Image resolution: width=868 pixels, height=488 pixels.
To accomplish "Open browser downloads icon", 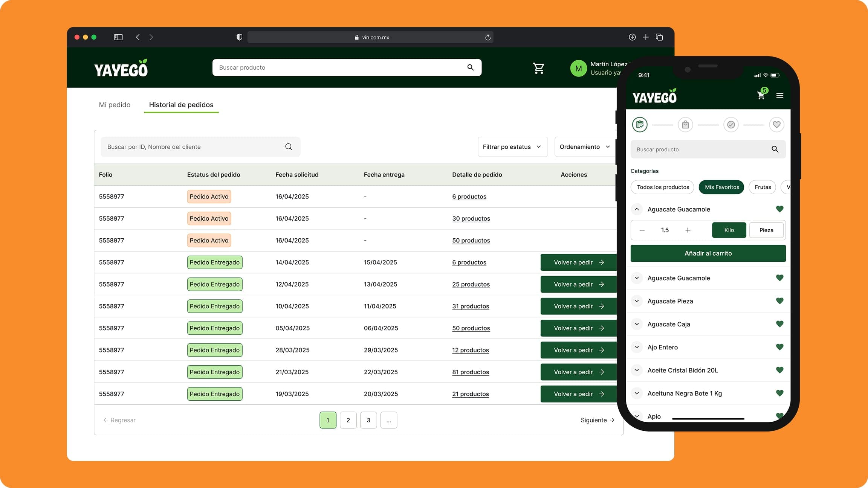I will pos(632,37).
